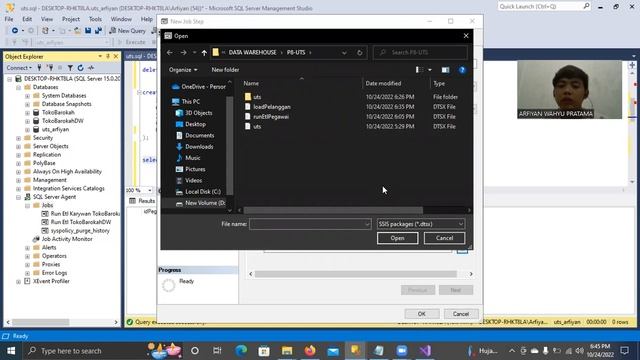Open Tools menu in SSMS
The height and width of the screenshot is (360, 640).
(x=95, y=19)
